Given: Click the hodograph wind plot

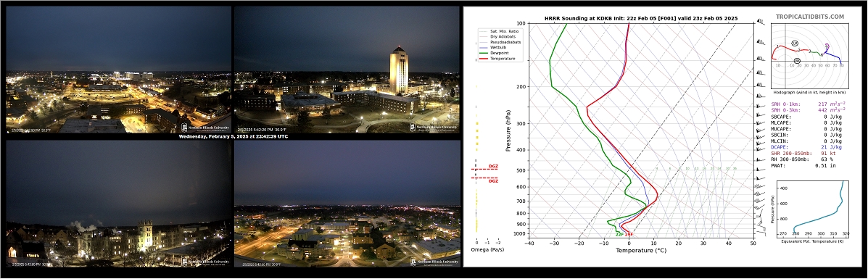Looking at the screenshot, I should [x=809, y=57].
